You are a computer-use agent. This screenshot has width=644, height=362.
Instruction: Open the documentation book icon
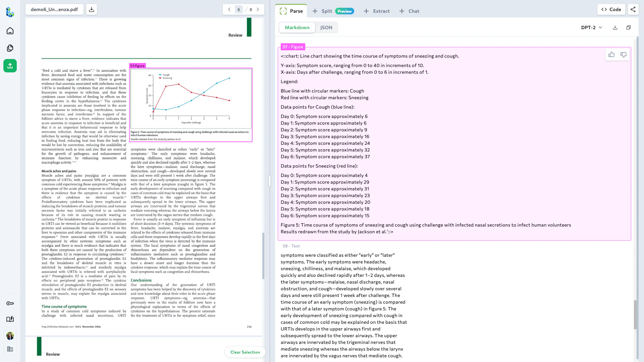coord(10,319)
